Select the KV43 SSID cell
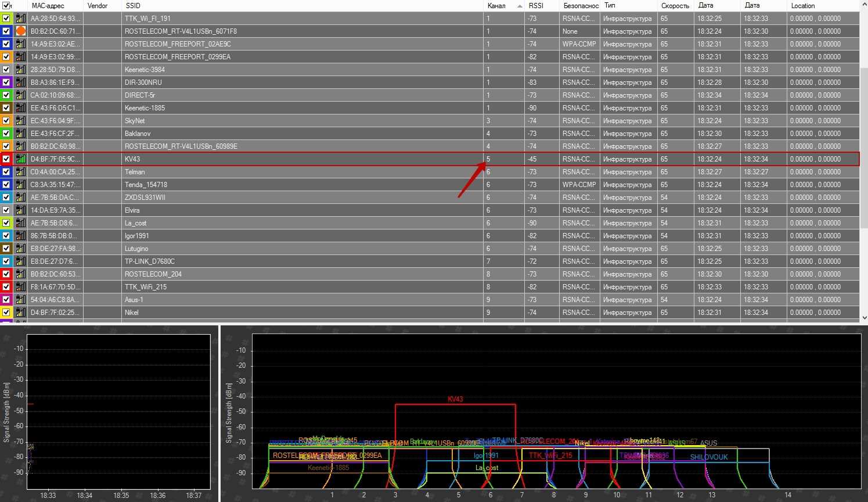The image size is (868, 502). (x=302, y=159)
